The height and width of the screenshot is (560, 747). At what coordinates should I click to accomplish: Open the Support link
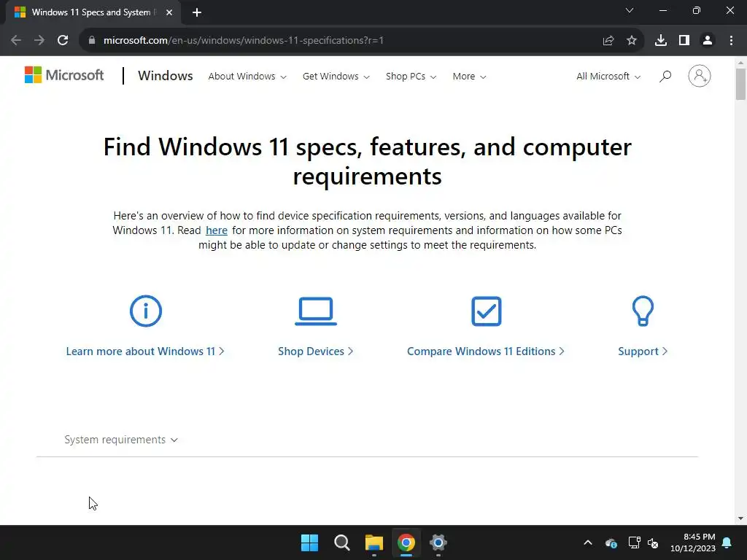(x=643, y=351)
